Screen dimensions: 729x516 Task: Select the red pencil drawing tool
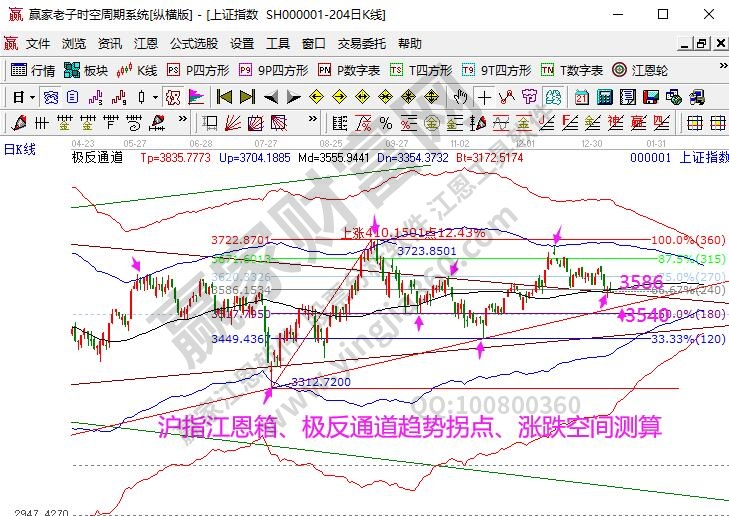19,123
